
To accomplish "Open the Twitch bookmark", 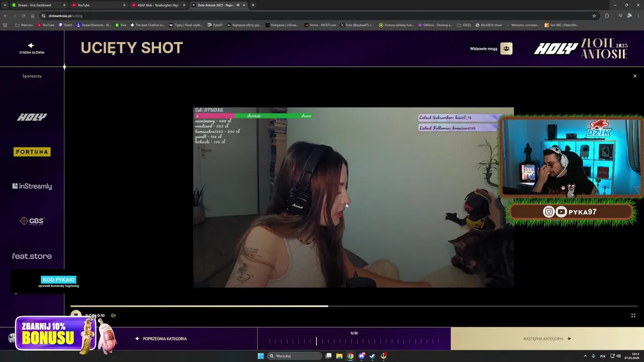I will tap(65, 25).
